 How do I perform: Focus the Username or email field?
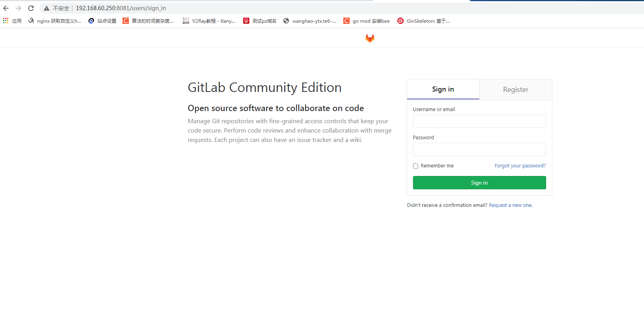click(479, 121)
